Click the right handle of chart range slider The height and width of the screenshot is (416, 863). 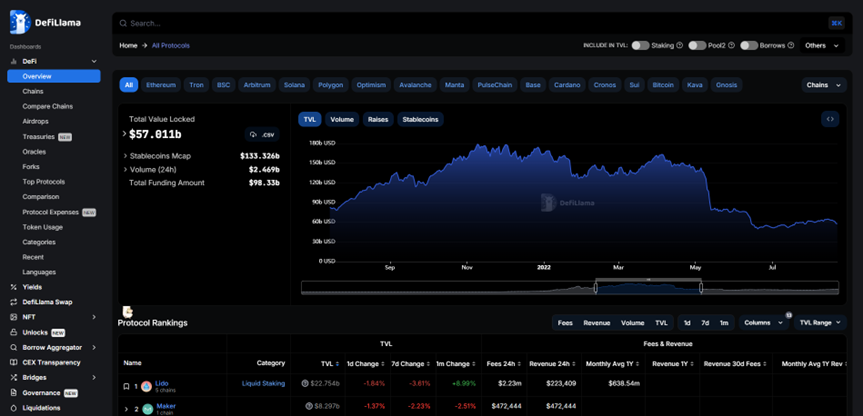[x=701, y=288]
